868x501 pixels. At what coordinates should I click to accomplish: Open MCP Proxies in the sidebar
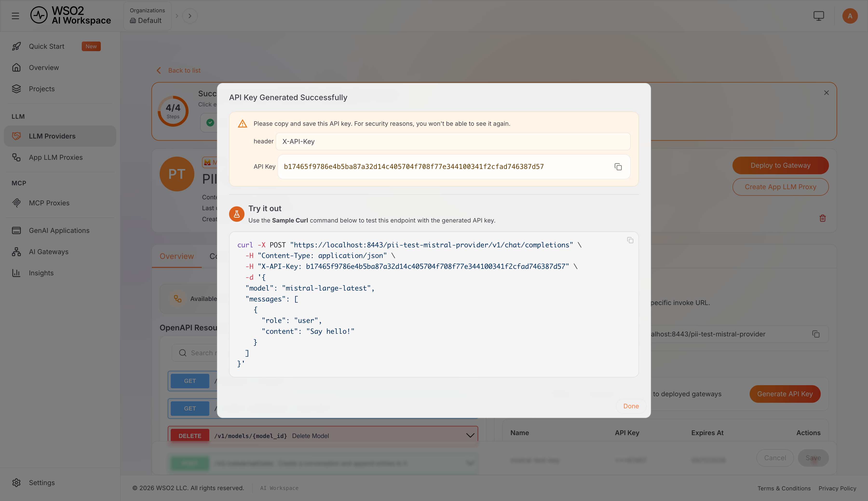(60, 203)
